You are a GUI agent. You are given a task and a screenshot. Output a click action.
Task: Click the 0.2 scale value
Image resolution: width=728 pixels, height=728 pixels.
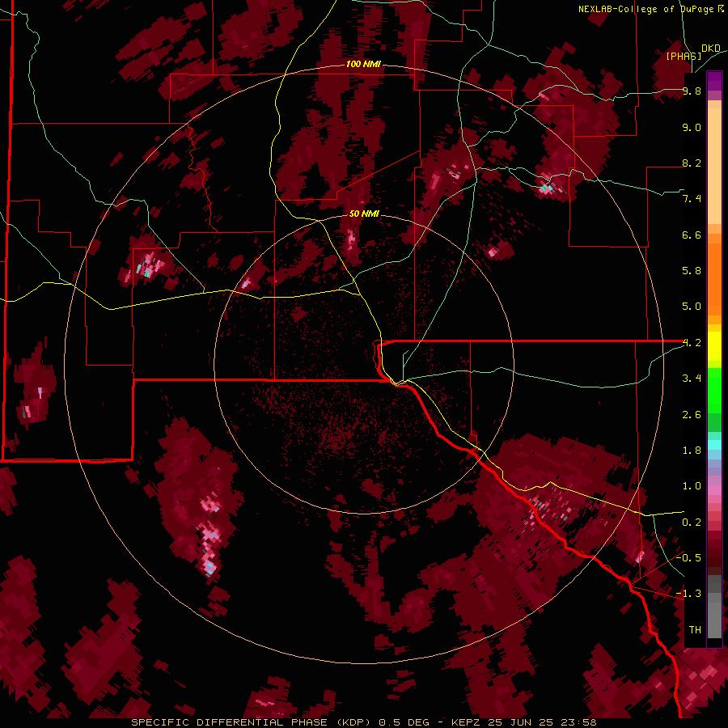coord(692,523)
